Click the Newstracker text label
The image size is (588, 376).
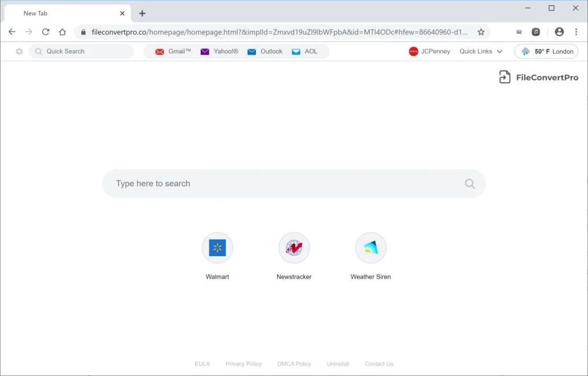point(294,277)
